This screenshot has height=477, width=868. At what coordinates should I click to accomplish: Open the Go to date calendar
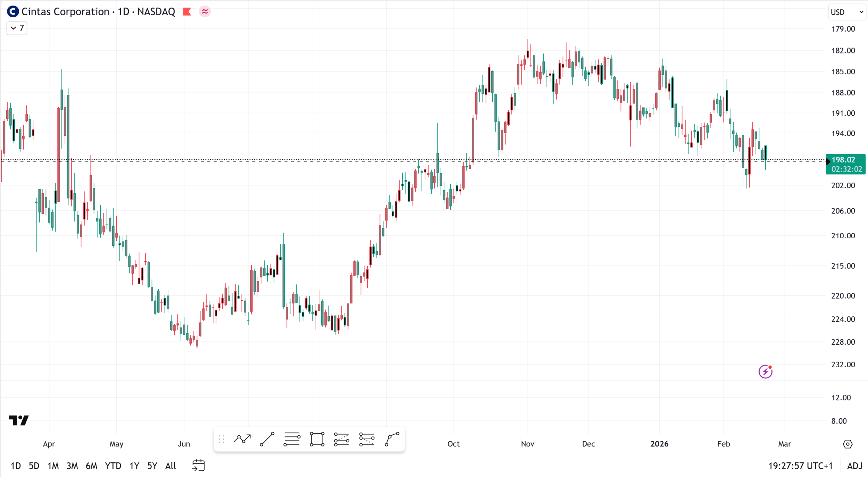click(x=198, y=466)
